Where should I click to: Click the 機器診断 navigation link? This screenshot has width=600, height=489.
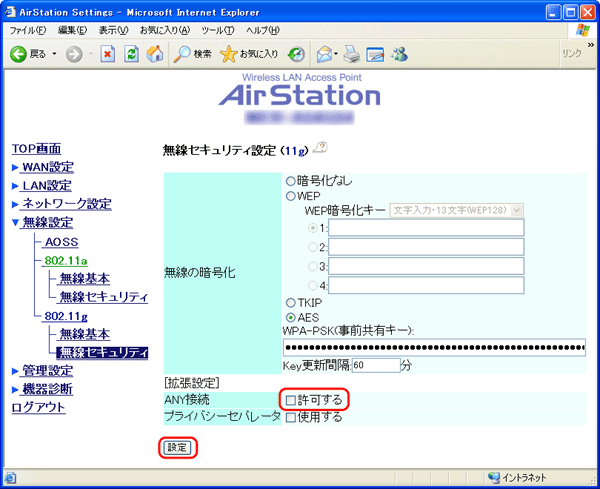(x=47, y=389)
